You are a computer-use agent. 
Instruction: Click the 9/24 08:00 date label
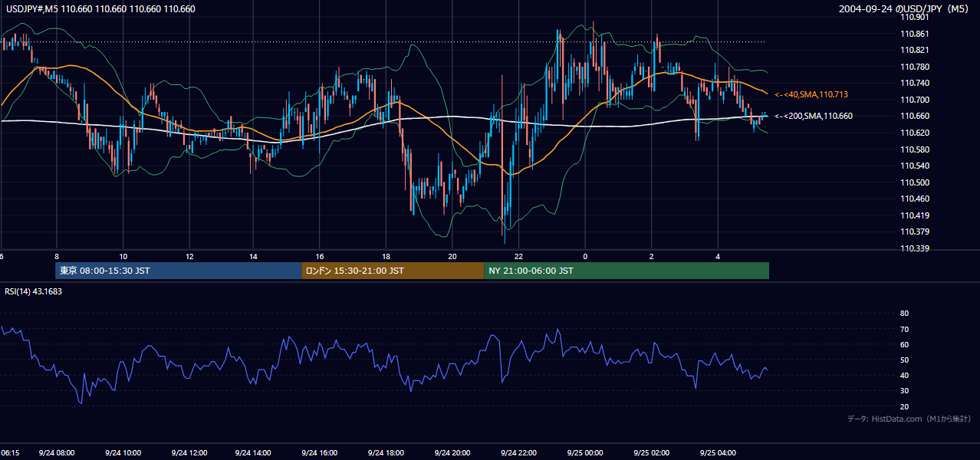click(56, 452)
